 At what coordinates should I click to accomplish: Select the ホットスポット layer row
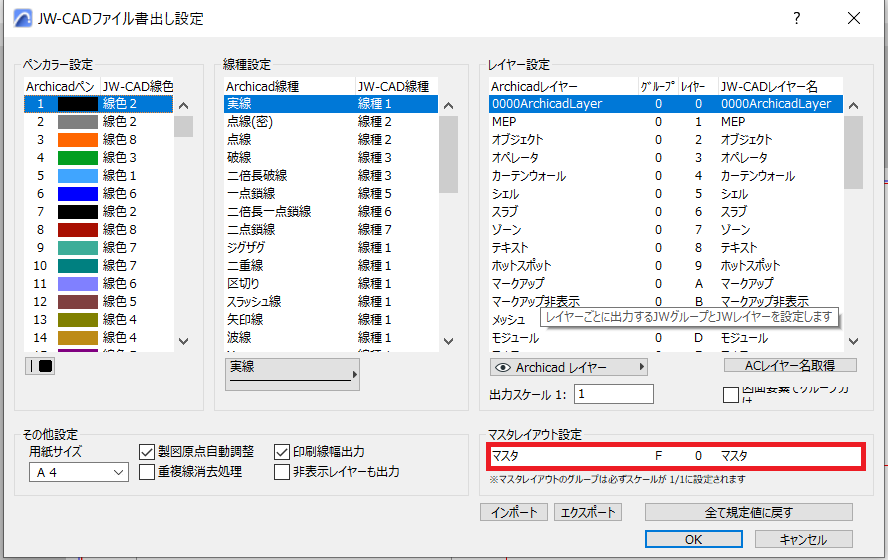tap(666, 266)
